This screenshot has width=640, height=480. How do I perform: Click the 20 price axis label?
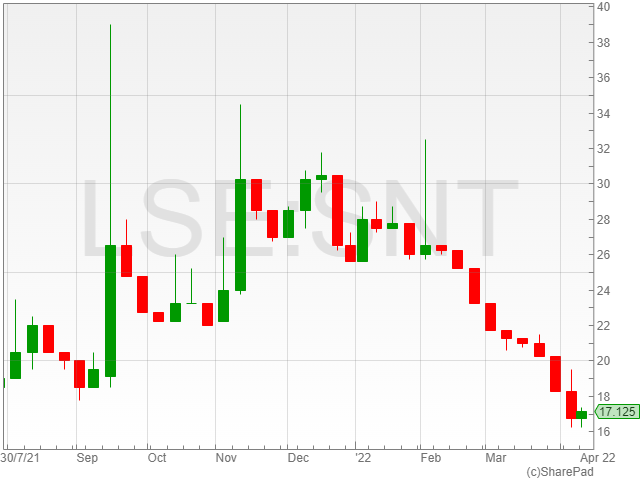tap(604, 361)
